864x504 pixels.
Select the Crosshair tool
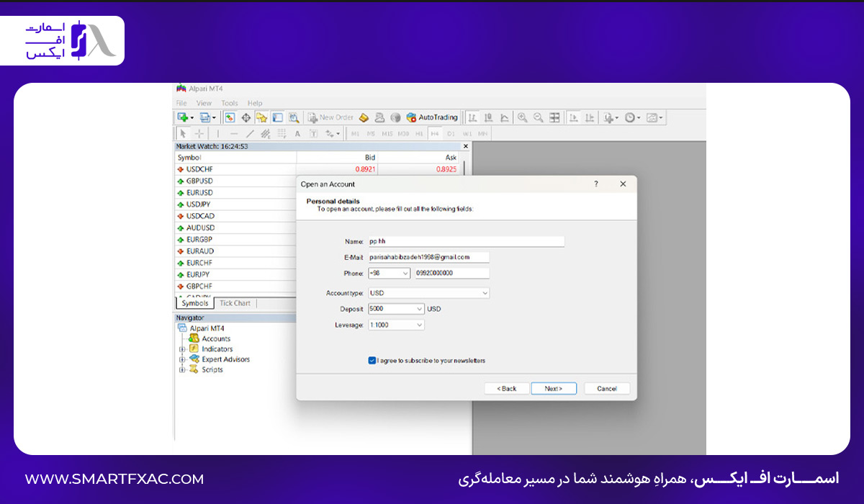click(x=199, y=134)
